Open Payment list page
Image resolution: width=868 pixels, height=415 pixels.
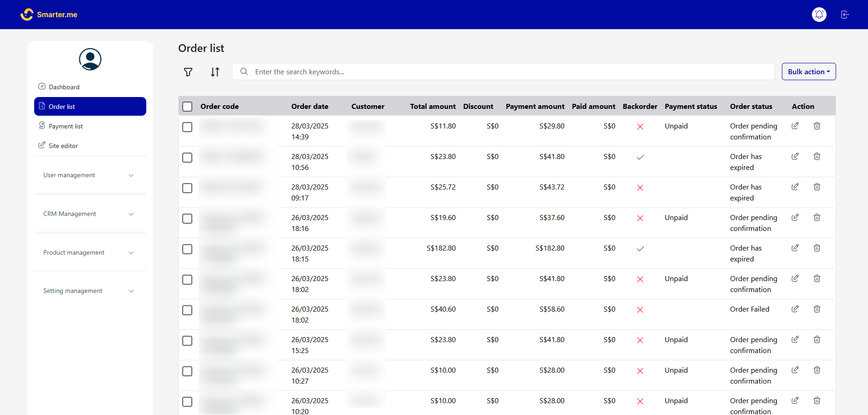pyautogui.click(x=66, y=126)
